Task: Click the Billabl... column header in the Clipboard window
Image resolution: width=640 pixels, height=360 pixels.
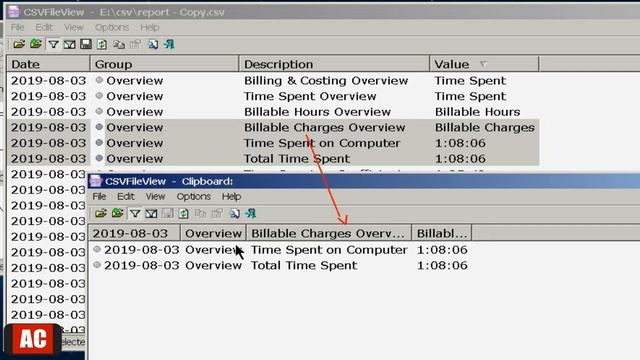Action: 442,233
